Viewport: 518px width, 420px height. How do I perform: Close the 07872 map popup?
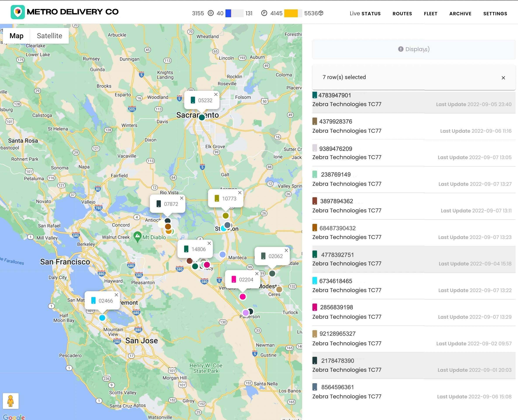tap(182, 198)
